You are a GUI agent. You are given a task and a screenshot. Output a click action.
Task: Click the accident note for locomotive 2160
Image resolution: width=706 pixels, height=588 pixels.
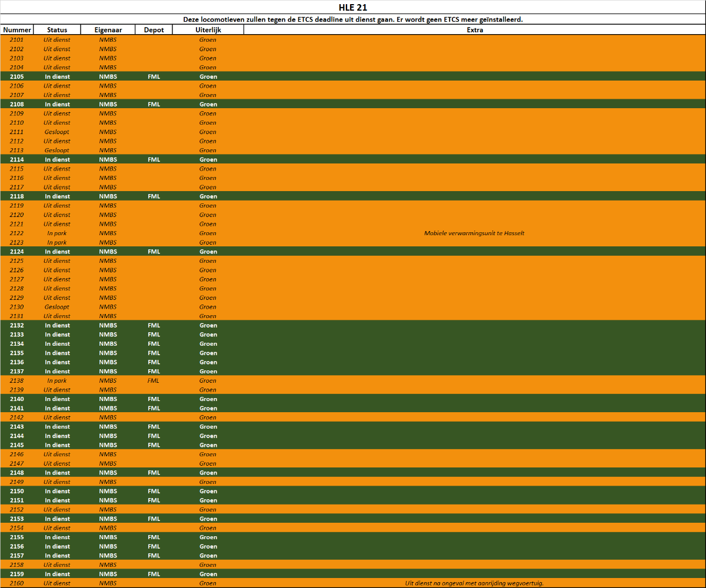click(474, 583)
